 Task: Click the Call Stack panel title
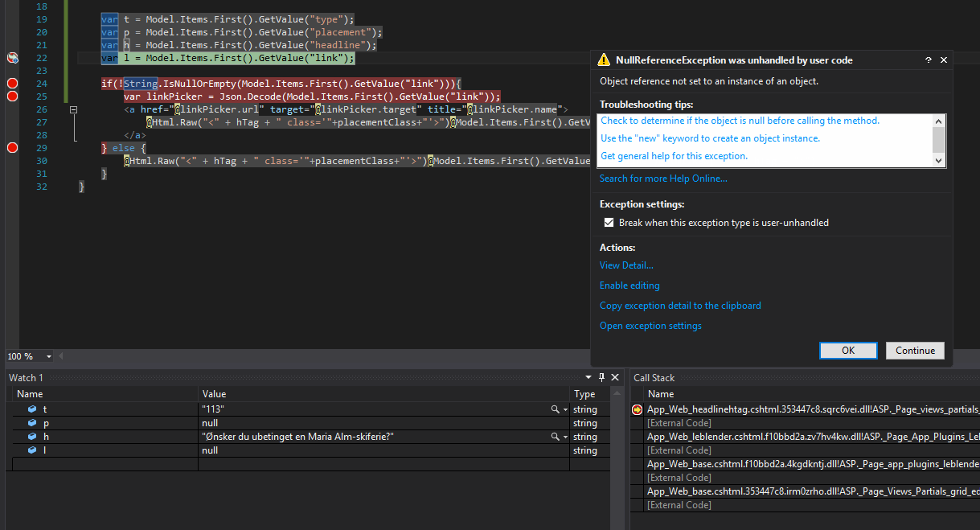(654, 377)
